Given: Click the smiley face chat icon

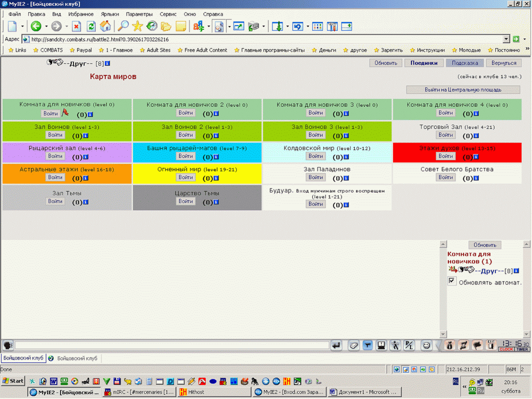Looking at the screenshot, I should pos(426,345).
